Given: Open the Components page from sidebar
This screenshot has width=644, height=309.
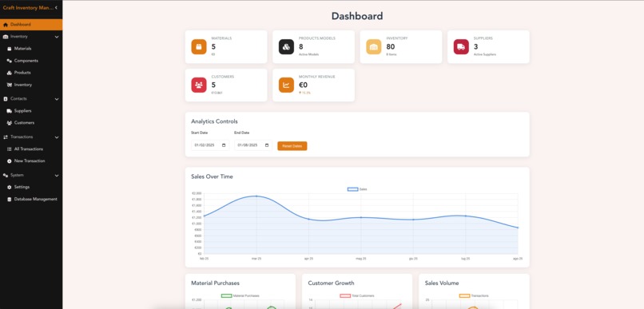Looking at the screenshot, I should point(26,61).
